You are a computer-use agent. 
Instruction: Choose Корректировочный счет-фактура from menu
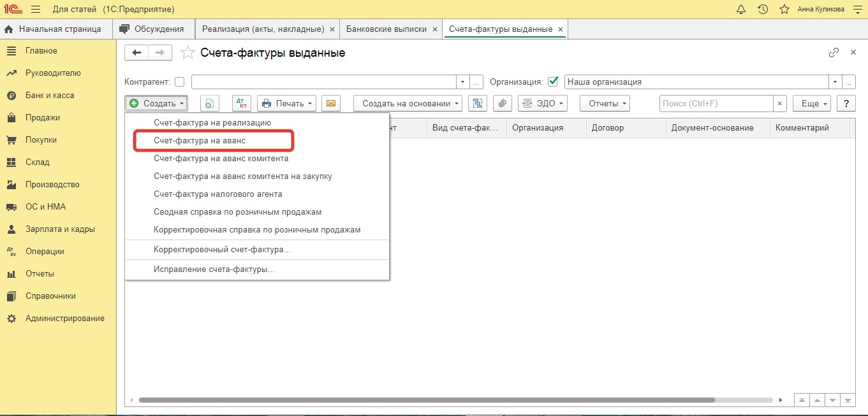pos(222,250)
